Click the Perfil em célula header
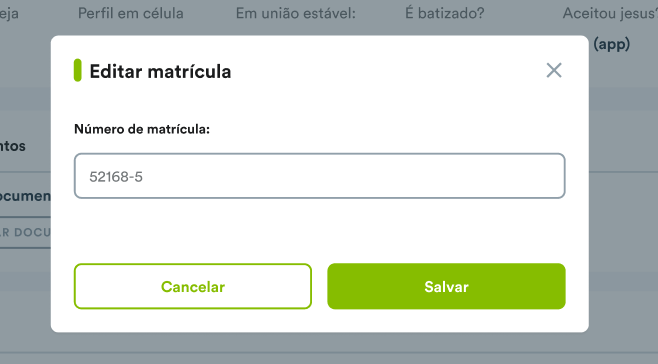The image size is (658, 364). coord(131,13)
